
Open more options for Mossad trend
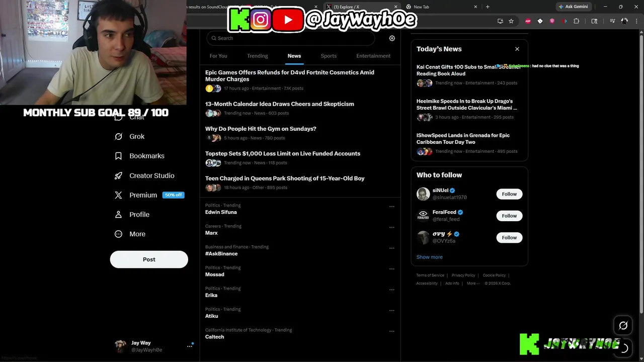(x=392, y=268)
